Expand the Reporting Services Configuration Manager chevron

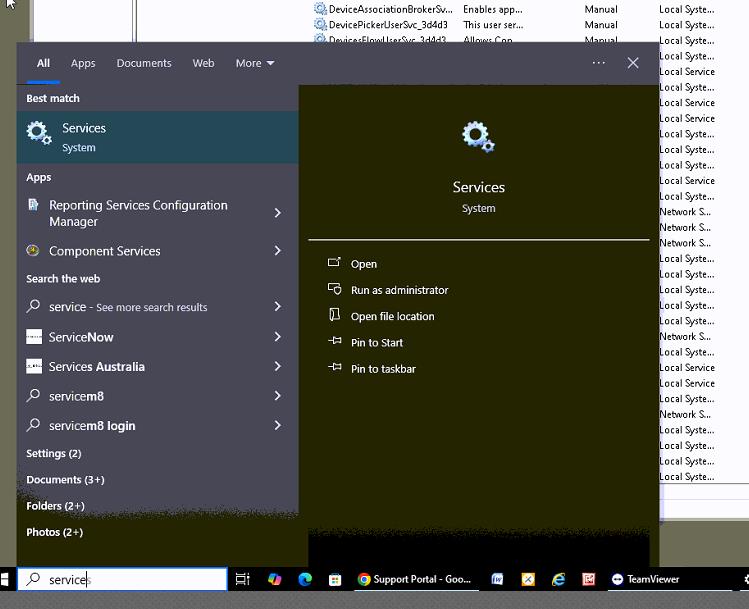(x=278, y=213)
